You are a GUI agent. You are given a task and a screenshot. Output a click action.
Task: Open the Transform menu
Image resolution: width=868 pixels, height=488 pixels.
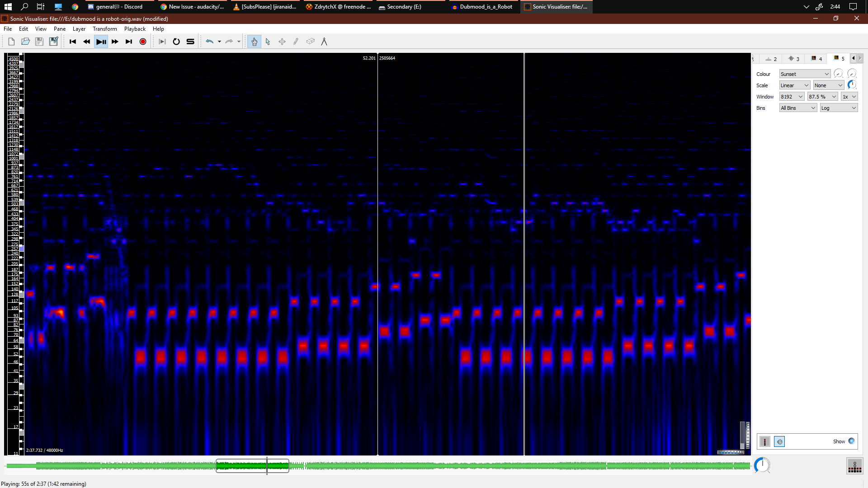click(104, 28)
